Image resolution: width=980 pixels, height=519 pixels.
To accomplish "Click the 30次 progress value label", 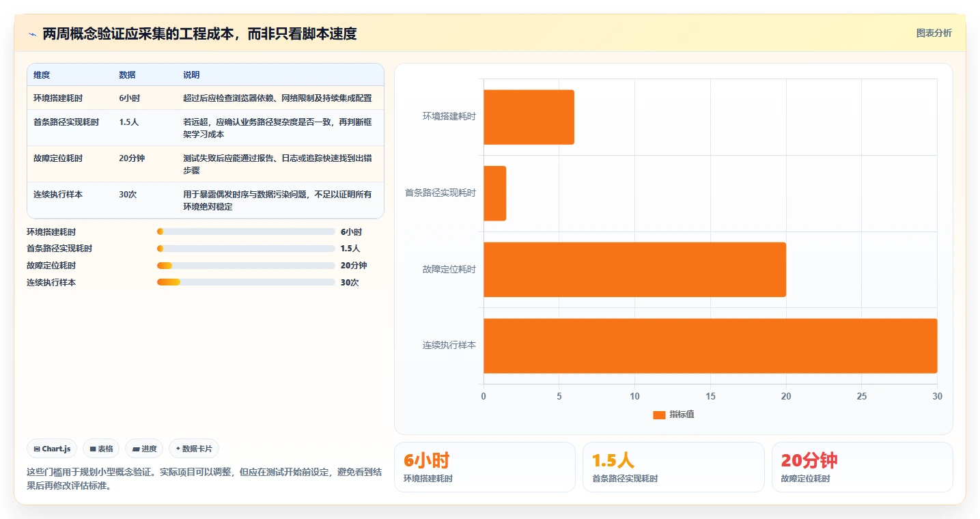I will 350,283.
